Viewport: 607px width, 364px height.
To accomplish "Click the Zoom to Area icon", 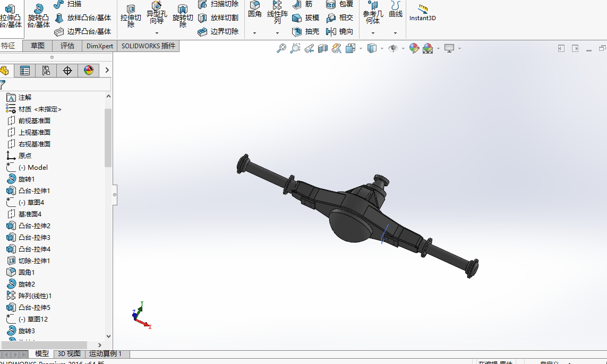I will [295, 48].
